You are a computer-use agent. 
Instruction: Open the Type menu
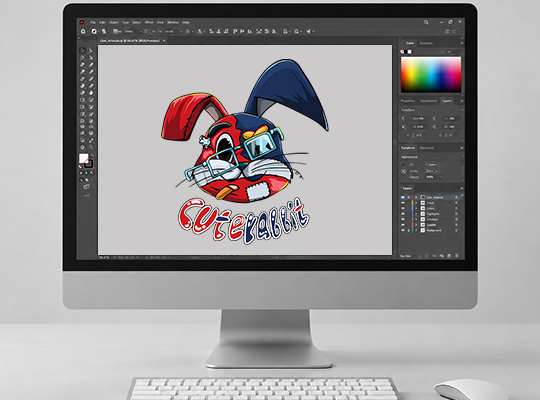[125, 22]
